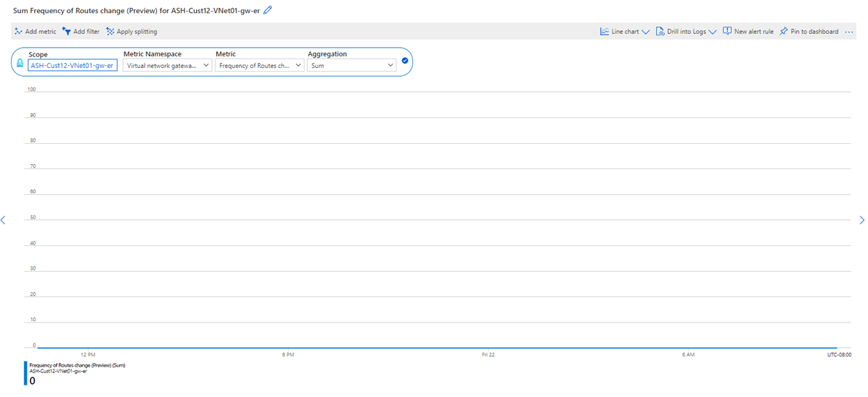Open the Aggregation dropdown set to Sum

[352, 65]
